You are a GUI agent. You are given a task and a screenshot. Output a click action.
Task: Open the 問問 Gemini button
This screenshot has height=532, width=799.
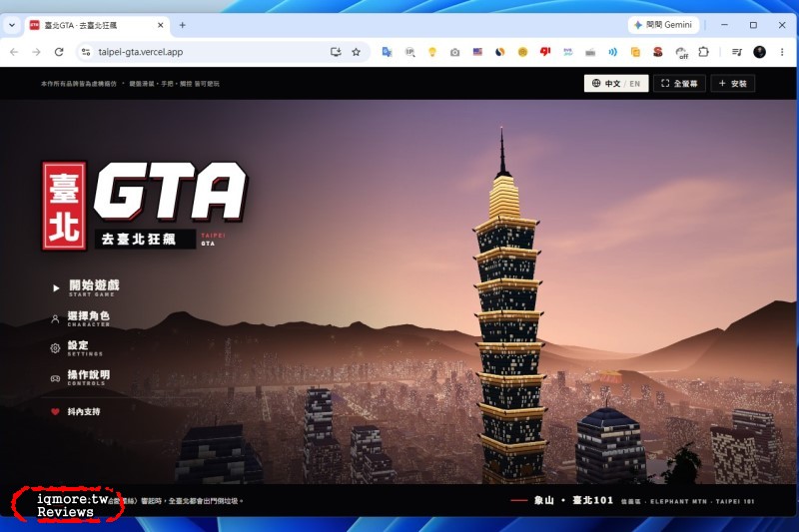click(663, 25)
